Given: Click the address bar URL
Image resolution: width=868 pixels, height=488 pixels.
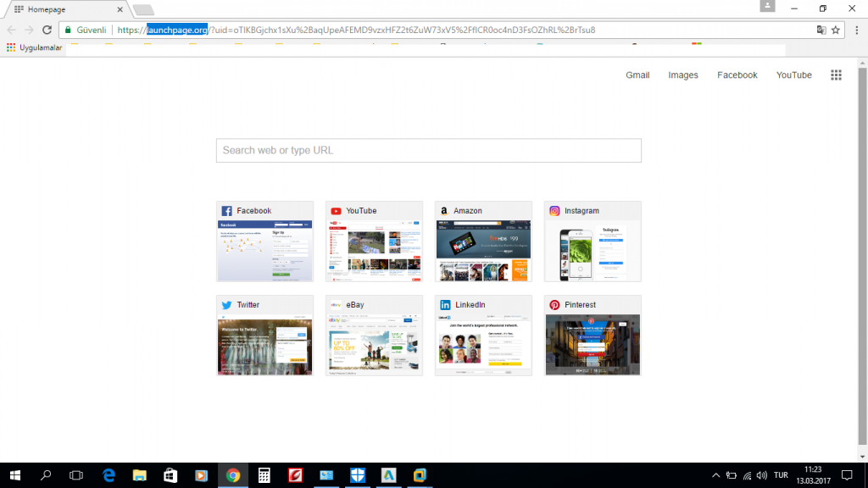Looking at the screenshot, I should (356, 30).
